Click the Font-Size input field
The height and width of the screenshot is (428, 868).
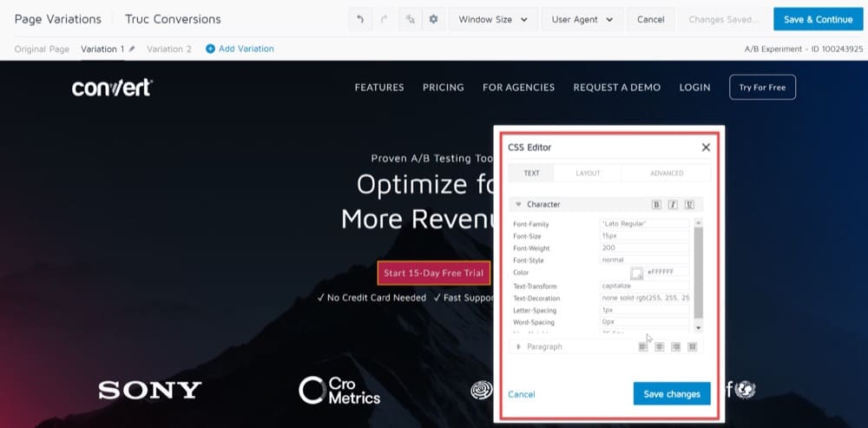click(x=645, y=235)
